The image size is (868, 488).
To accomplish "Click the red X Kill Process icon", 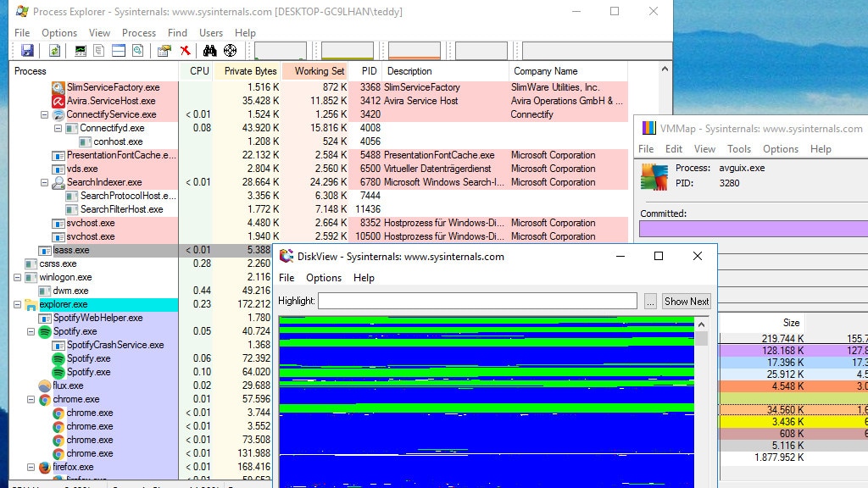I will click(x=185, y=51).
